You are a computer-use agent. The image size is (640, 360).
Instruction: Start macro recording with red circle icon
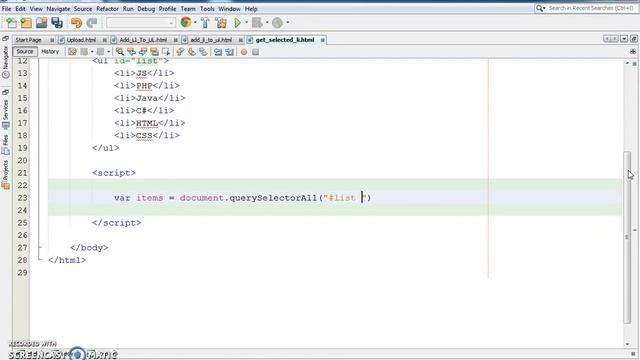pyautogui.click(x=244, y=52)
